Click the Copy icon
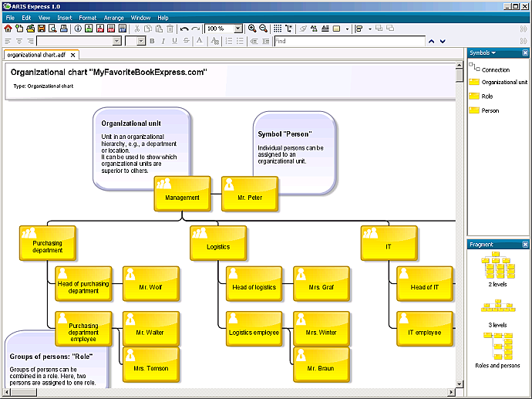The width and height of the screenshot is (532, 399). [x=148, y=29]
